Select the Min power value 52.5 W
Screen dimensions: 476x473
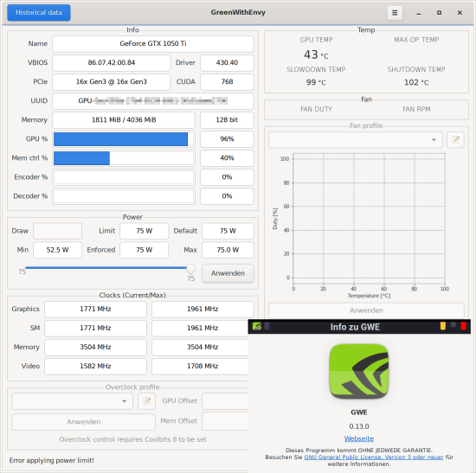click(x=57, y=250)
